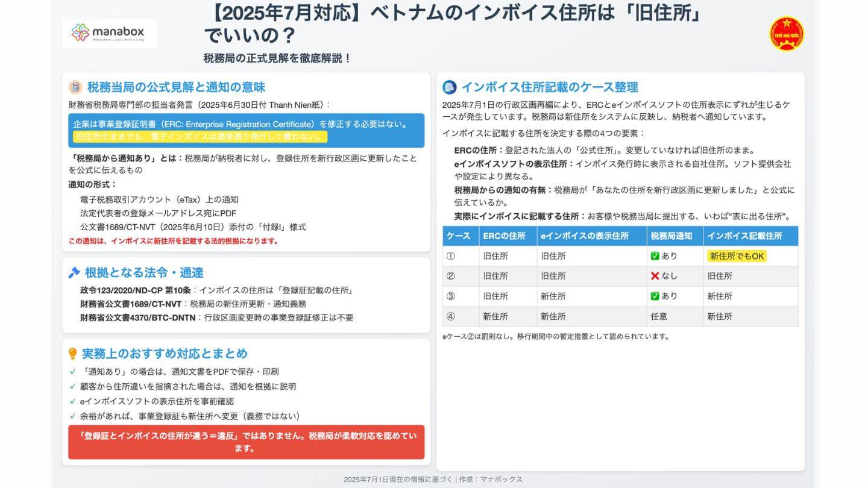Click the bold term ERCの住所： in the four factors list
Viewport: 868px width, 488px height.
(480, 150)
